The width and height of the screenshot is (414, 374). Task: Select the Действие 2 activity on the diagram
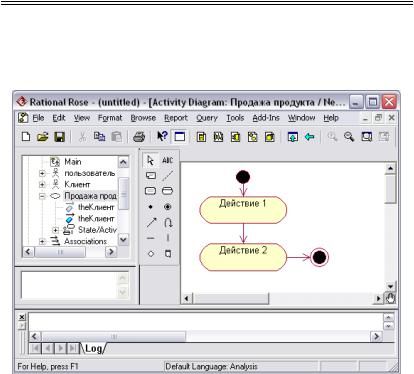[243, 257]
